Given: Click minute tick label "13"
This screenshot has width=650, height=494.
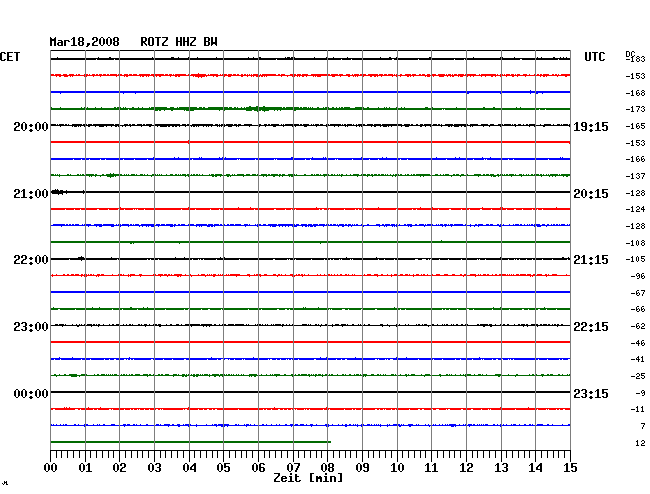Looking at the screenshot, I should pos(501,468).
